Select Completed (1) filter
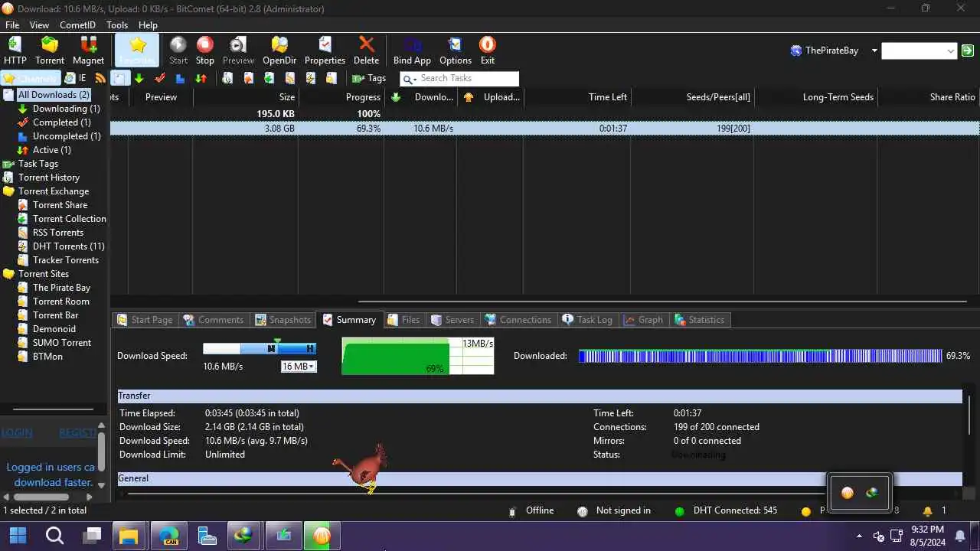The image size is (980, 551). tap(61, 122)
